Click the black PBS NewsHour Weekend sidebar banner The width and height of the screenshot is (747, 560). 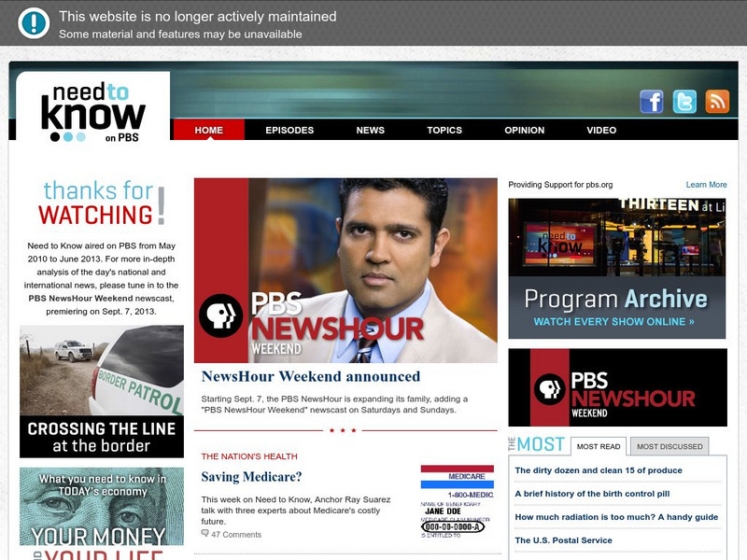[618, 387]
